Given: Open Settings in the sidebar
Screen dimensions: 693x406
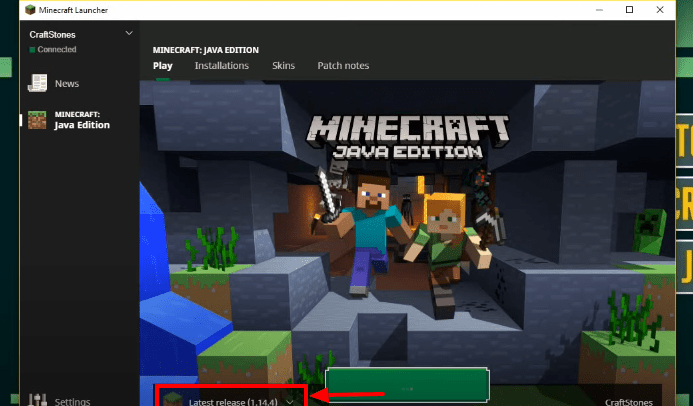Looking at the screenshot, I should 72,401.
